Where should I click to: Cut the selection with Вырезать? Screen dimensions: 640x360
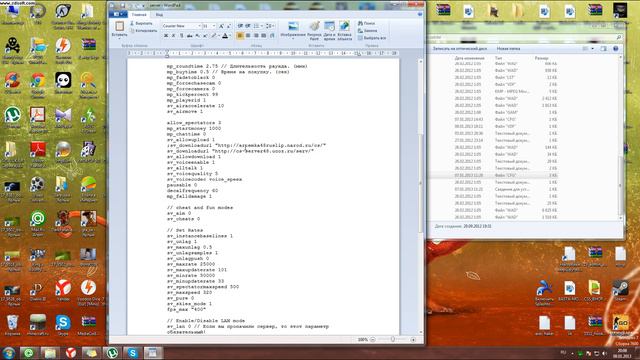141,23
